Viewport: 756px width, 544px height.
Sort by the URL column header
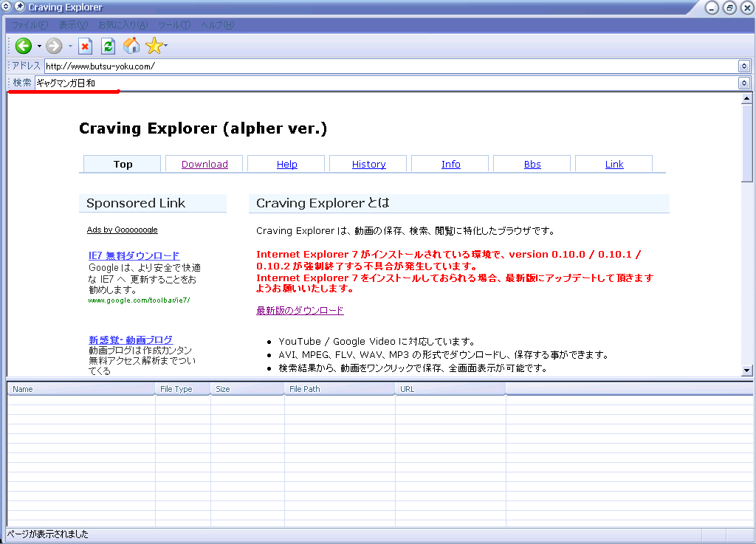pos(450,389)
